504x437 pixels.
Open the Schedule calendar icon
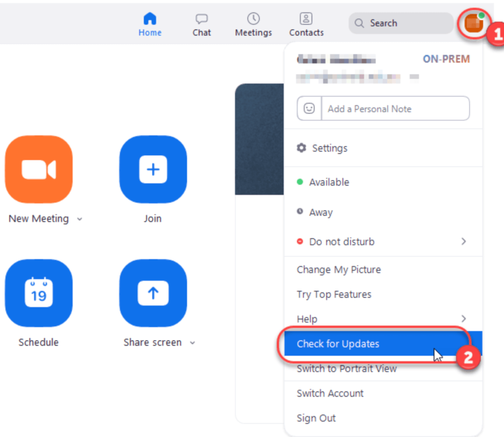(x=39, y=293)
